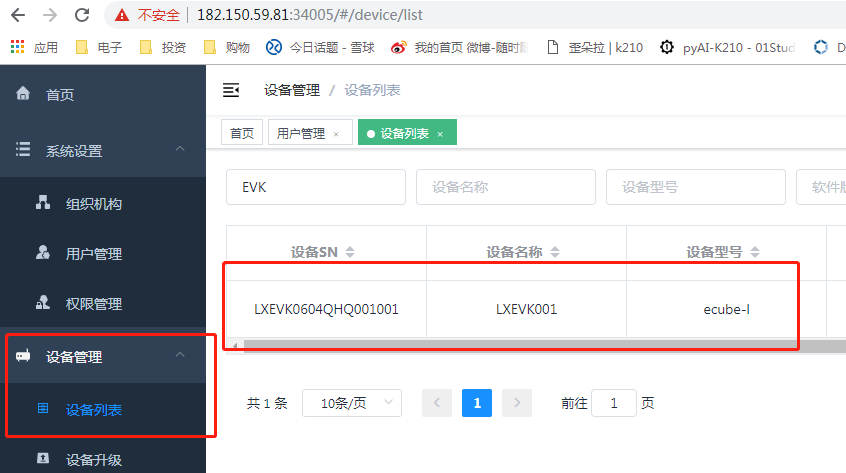Click the previous page arrow
Image resolution: width=846 pixels, height=473 pixels.
tap(436, 403)
